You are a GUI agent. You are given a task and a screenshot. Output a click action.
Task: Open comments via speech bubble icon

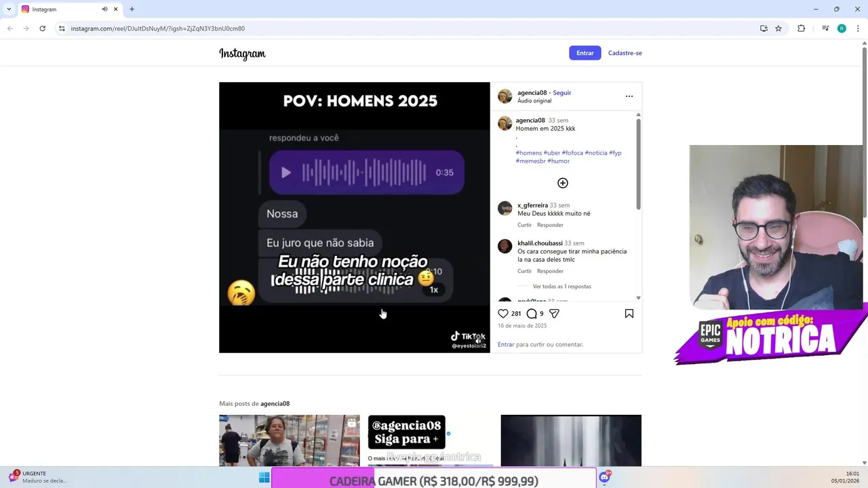(x=532, y=313)
